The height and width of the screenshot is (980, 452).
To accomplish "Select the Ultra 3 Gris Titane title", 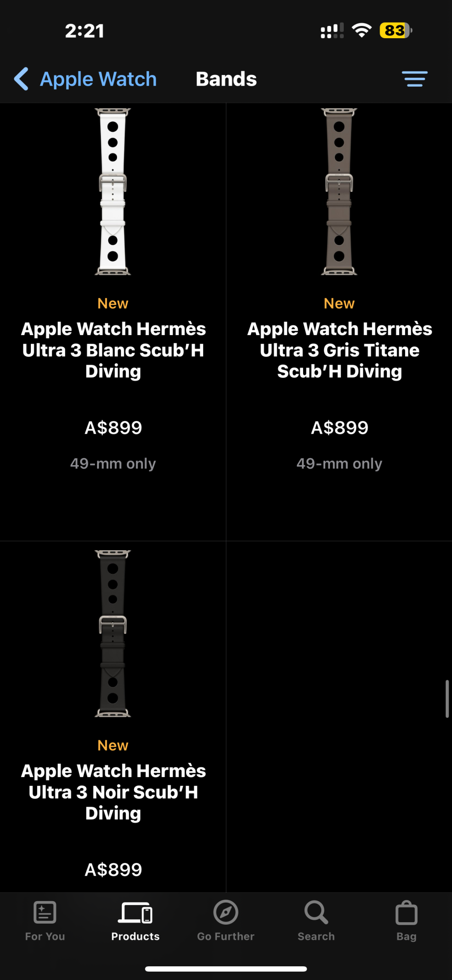I will pos(339,350).
